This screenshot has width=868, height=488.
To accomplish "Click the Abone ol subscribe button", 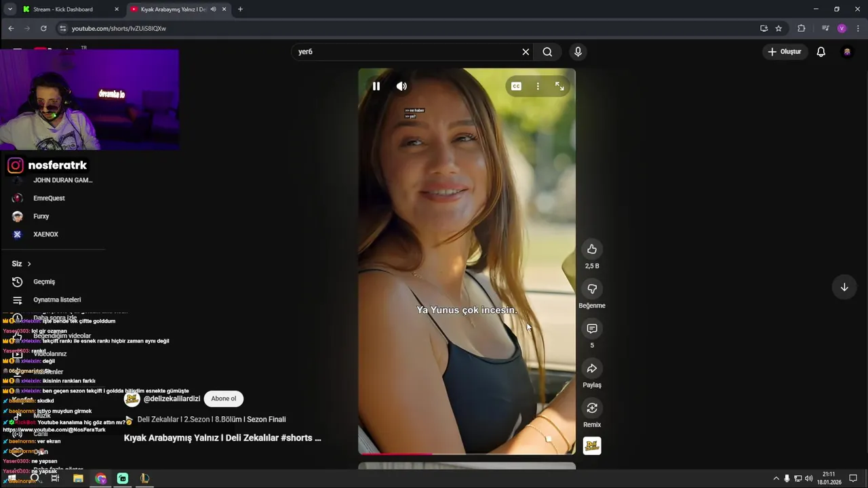I will (224, 399).
